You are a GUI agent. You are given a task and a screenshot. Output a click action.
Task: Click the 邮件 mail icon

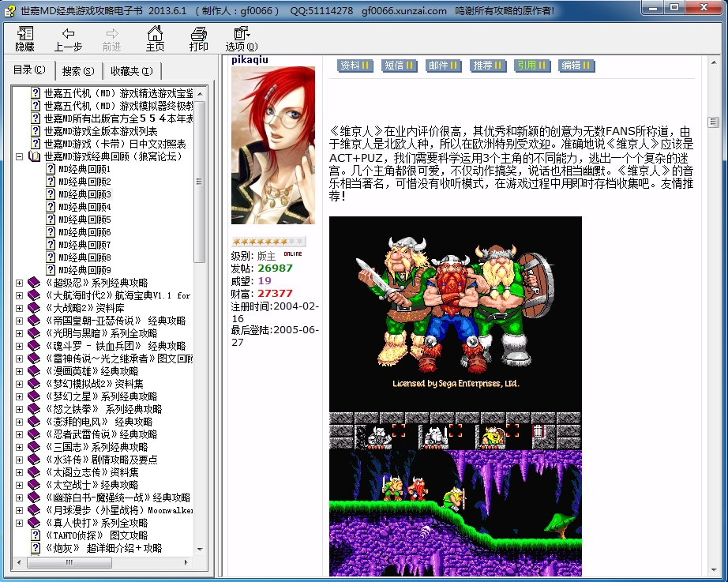[443, 66]
